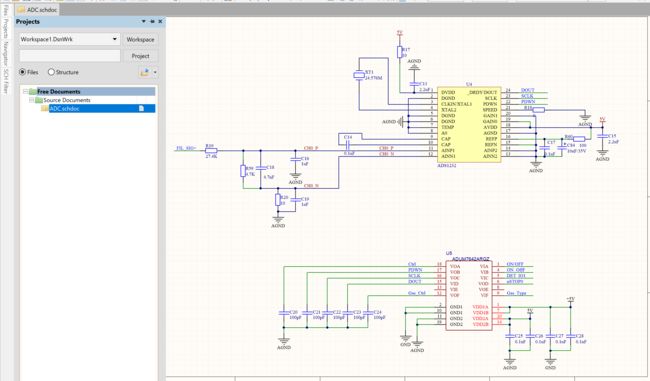
Task: Select capacitor C14 symbol
Action: point(348,145)
